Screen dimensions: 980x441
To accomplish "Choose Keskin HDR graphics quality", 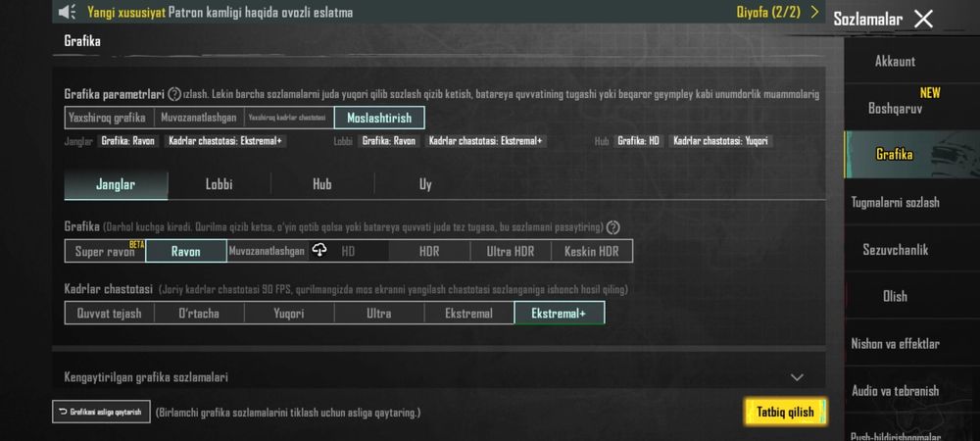I will 591,251.
